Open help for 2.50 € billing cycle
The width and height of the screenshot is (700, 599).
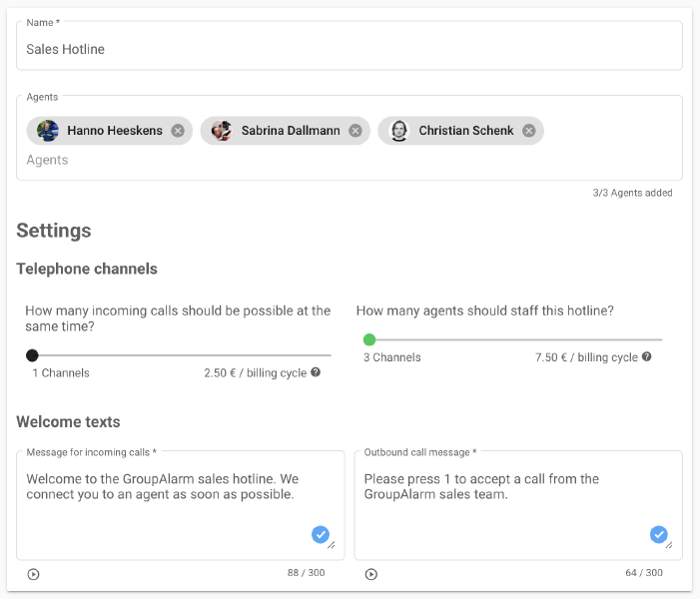click(x=316, y=372)
